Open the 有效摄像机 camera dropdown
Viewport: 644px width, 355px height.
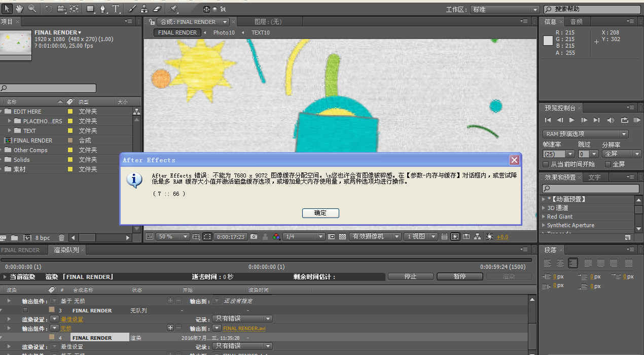pyautogui.click(x=375, y=236)
